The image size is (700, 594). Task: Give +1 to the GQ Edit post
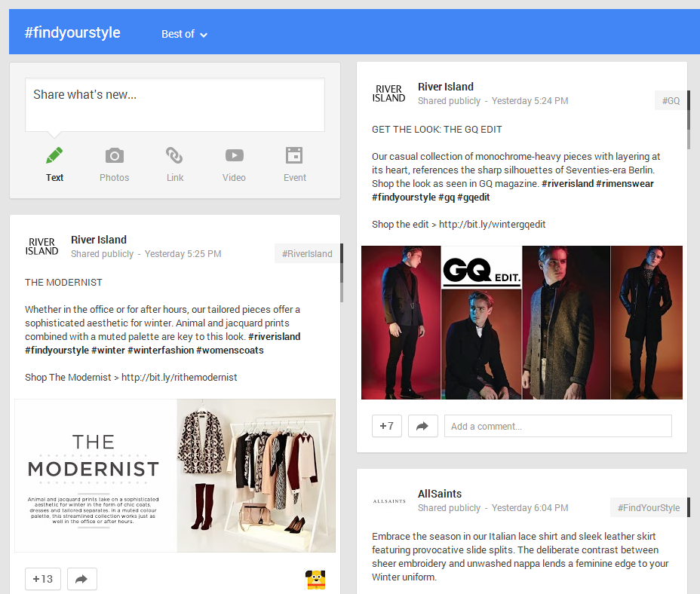tap(387, 426)
